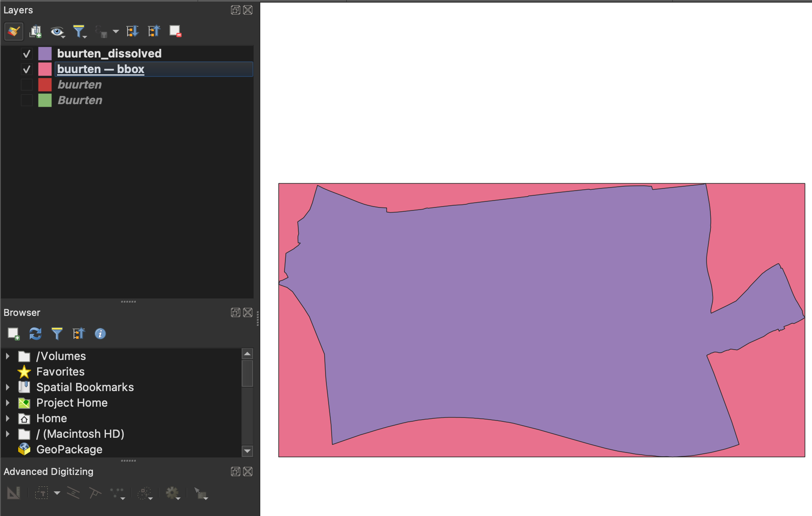Enable visibility of the green Buurten layer
This screenshot has width=812, height=516.
coord(27,100)
